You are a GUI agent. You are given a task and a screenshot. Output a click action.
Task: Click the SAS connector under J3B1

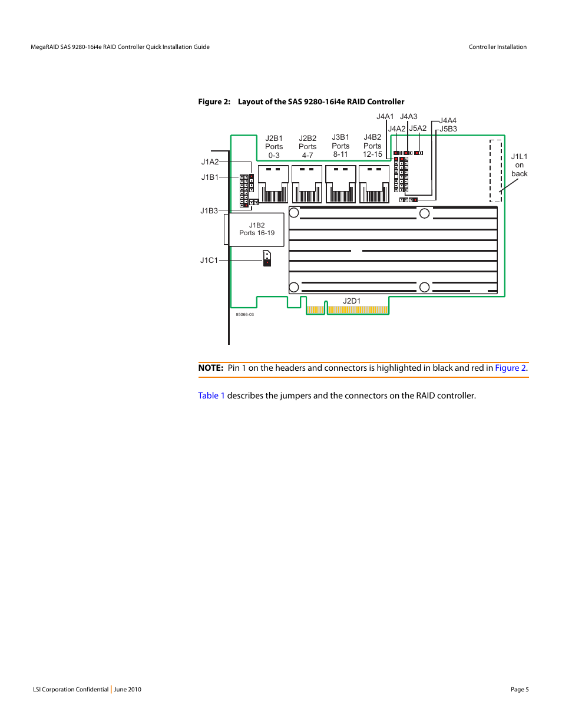click(340, 184)
